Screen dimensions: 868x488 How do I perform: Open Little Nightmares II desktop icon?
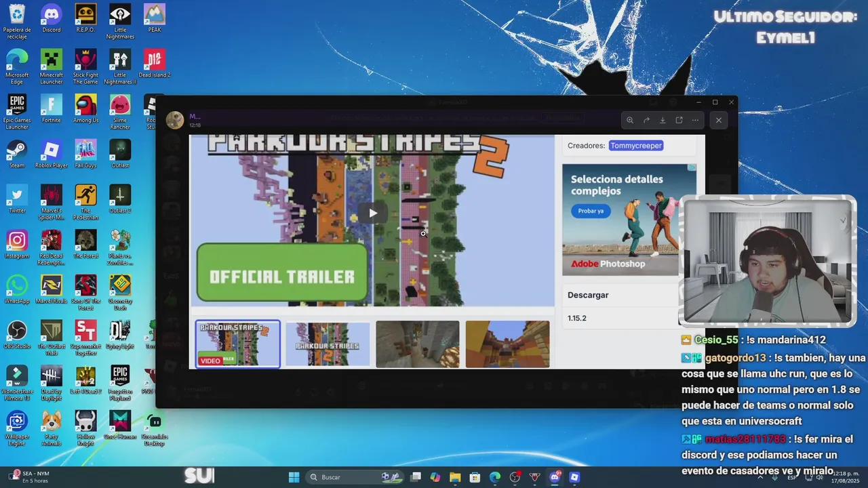click(x=120, y=66)
